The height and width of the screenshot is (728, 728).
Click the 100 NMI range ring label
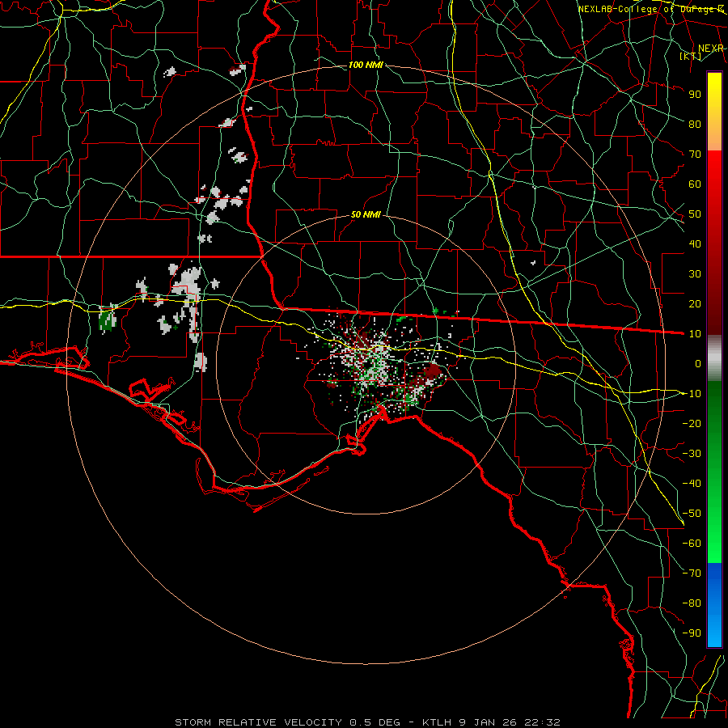click(366, 65)
